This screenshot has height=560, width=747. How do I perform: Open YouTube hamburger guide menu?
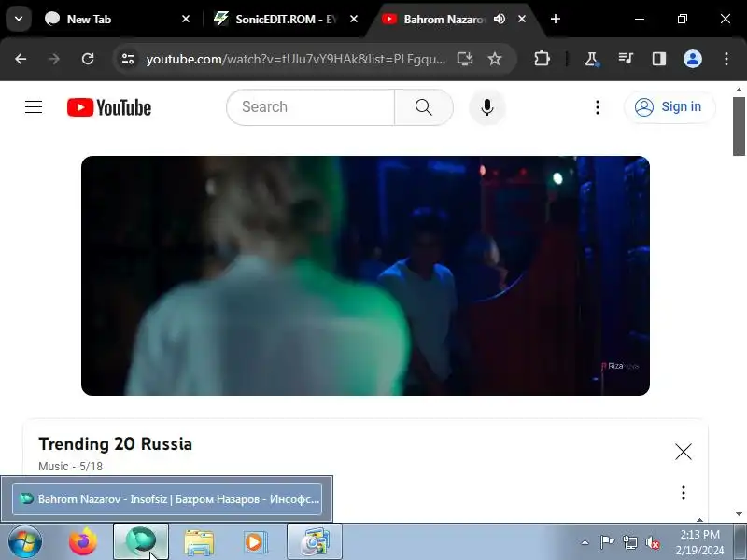(x=34, y=107)
